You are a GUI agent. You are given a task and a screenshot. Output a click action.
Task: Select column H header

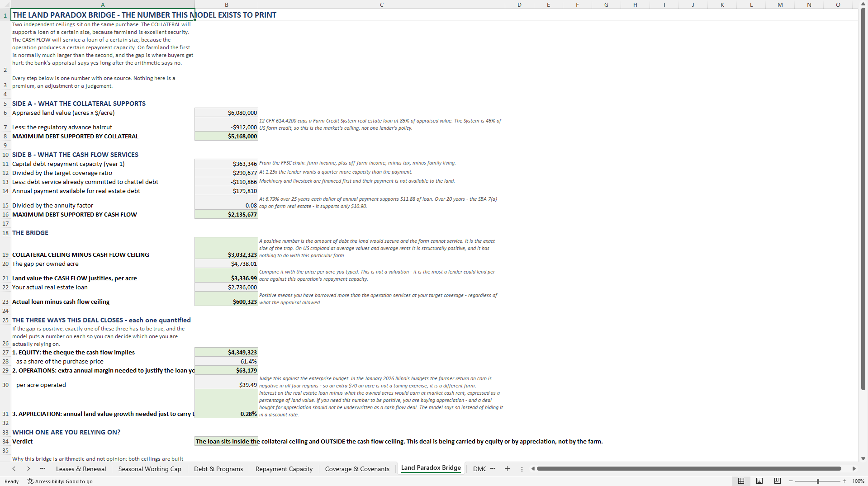pos(635,5)
